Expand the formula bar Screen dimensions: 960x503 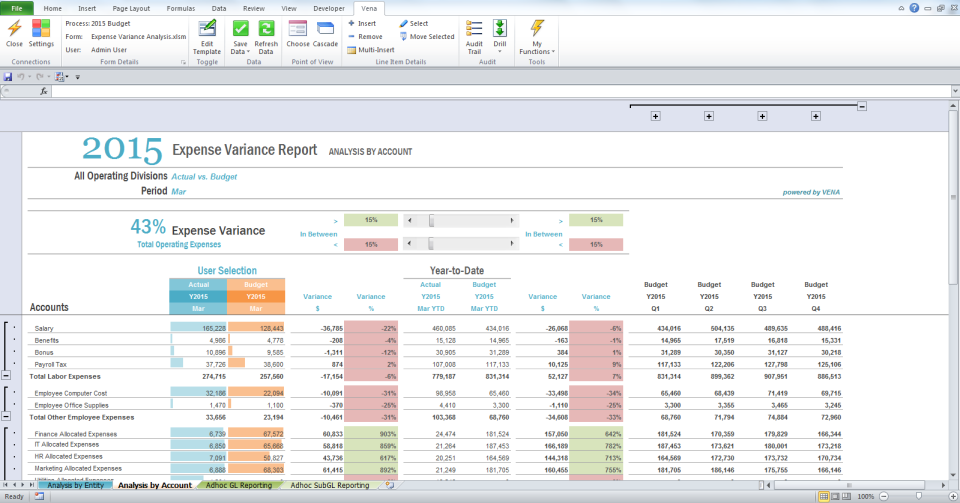954,91
